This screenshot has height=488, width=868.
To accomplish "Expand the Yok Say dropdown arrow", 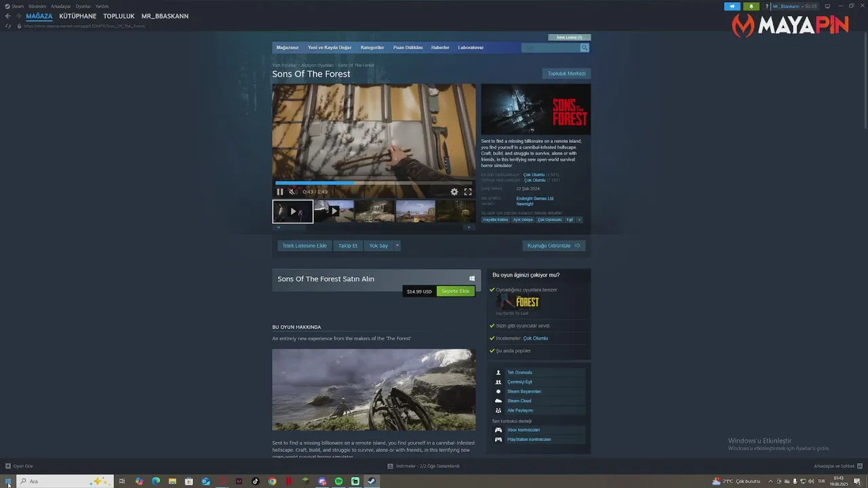I will (397, 245).
